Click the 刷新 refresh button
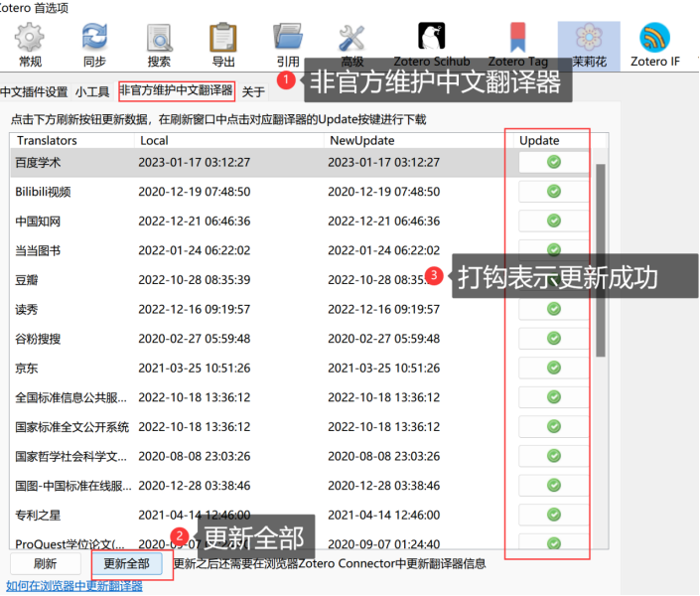700x596 pixels. [x=45, y=564]
